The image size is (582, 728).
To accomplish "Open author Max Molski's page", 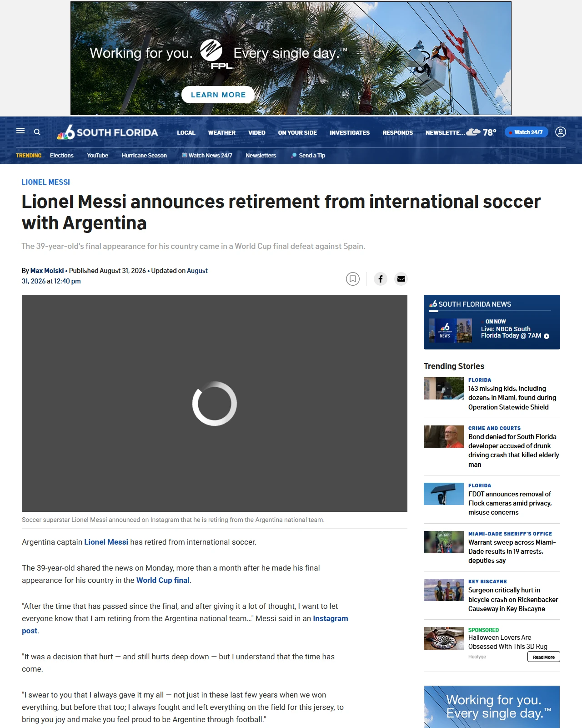I will click(47, 271).
